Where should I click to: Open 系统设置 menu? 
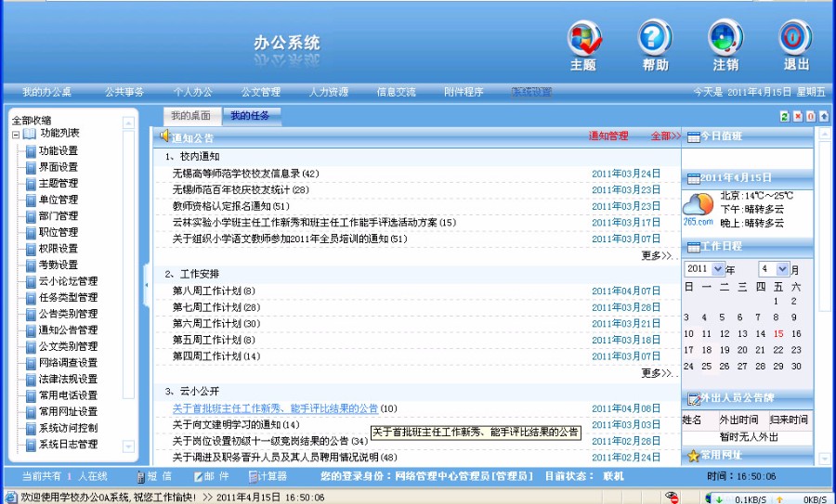[531, 92]
